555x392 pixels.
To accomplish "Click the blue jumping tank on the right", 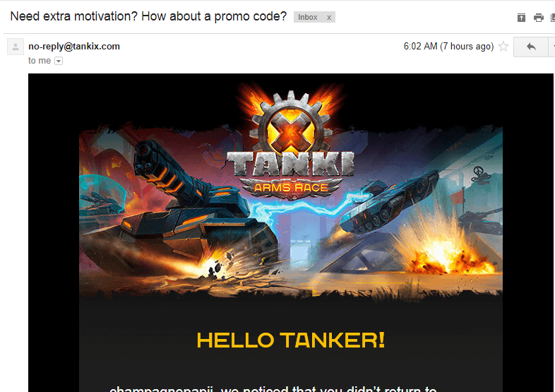I will 389,202.
